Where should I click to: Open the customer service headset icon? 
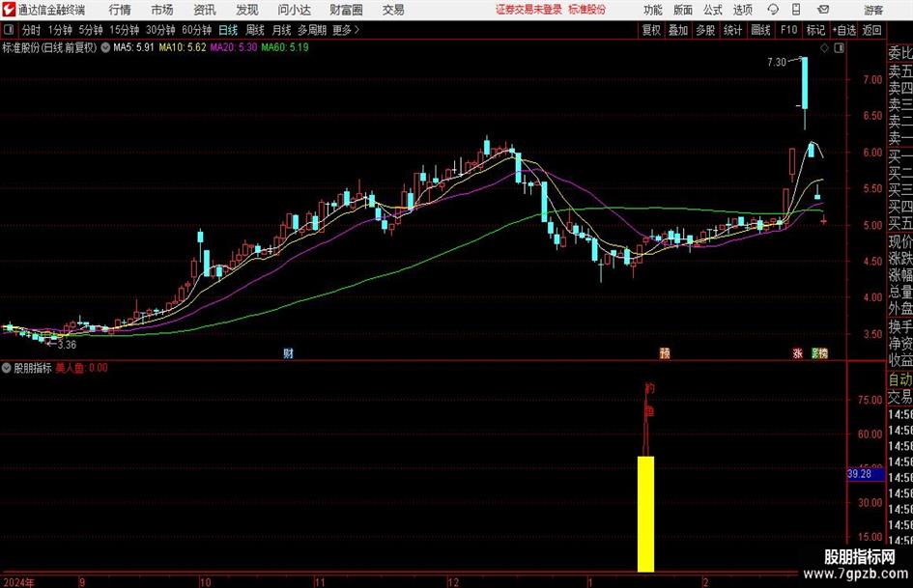coord(773,10)
